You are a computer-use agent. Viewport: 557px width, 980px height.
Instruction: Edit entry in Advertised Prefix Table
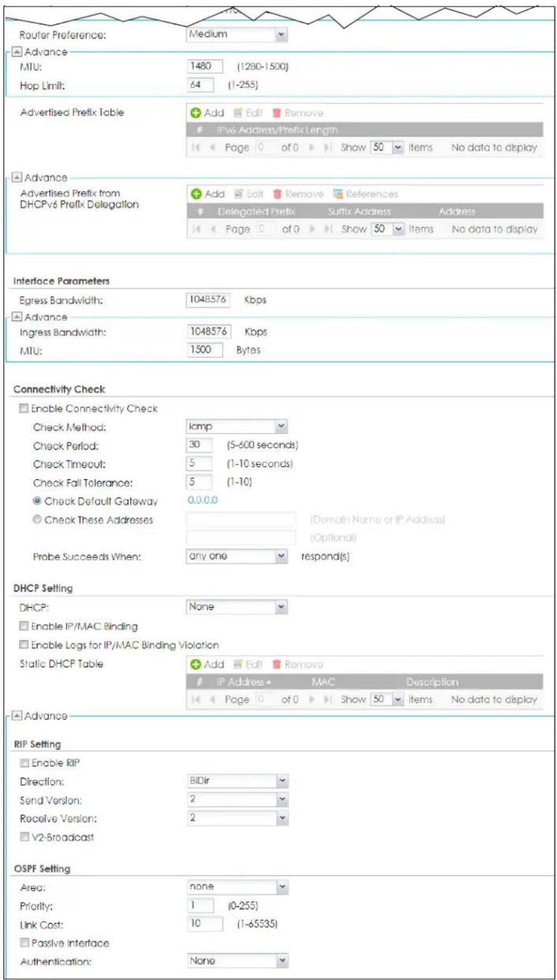click(248, 113)
